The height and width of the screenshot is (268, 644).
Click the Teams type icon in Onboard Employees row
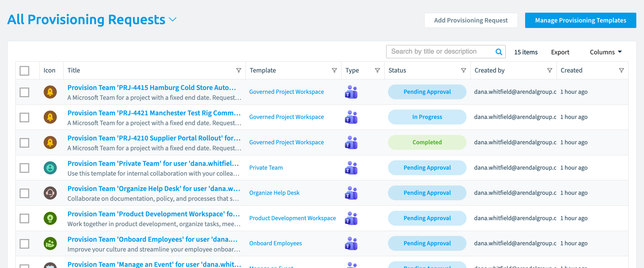(x=351, y=244)
